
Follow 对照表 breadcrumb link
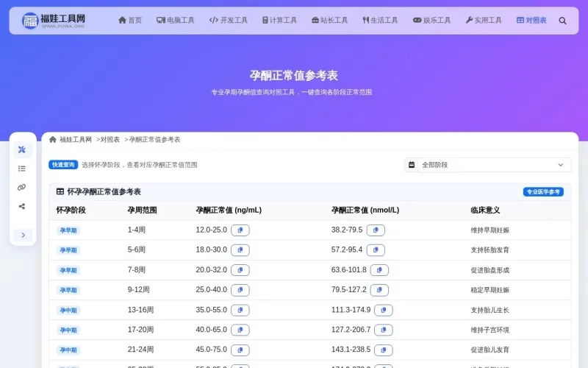[110, 140]
